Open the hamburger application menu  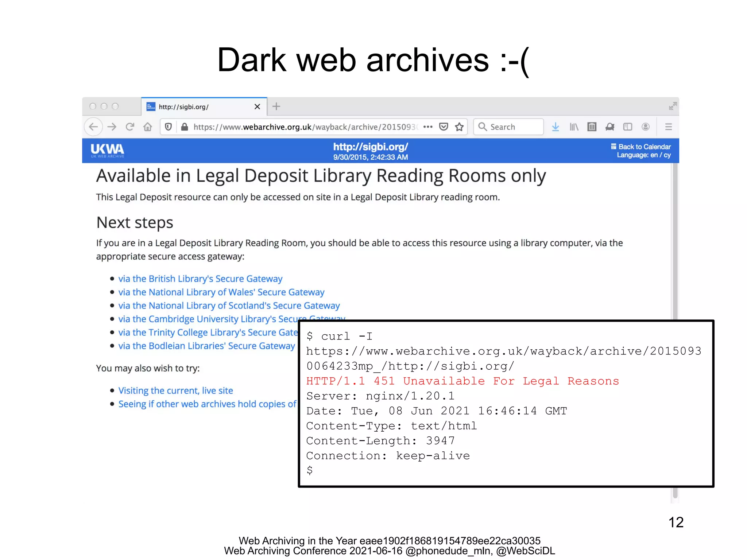669,127
